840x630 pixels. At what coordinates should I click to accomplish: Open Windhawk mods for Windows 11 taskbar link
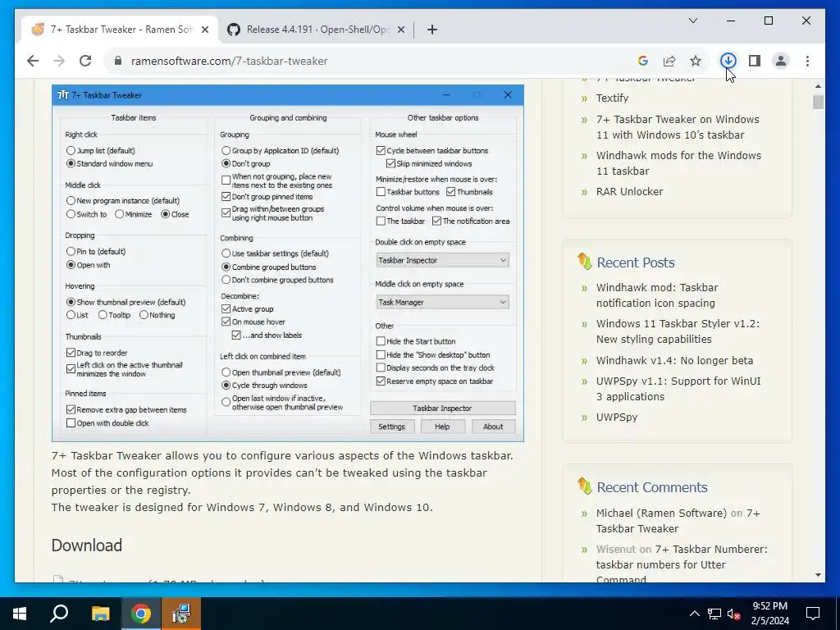(678, 163)
